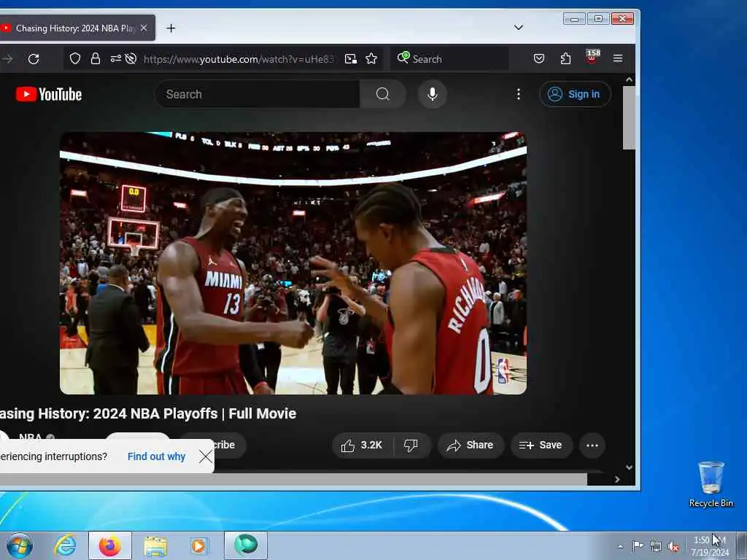The width and height of the screenshot is (747, 560).
Task: Dislike the video with thumbs down
Action: click(x=411, y=446)
